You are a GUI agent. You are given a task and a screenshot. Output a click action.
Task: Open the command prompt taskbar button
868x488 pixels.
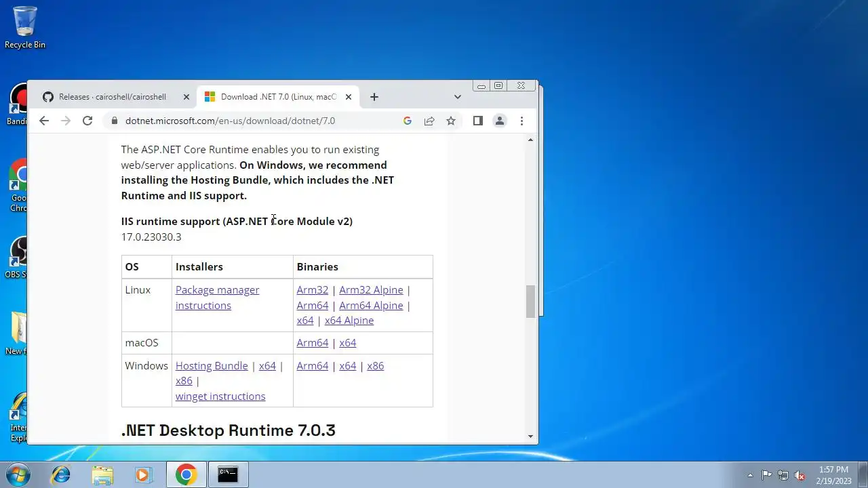[x=228, y=475]
